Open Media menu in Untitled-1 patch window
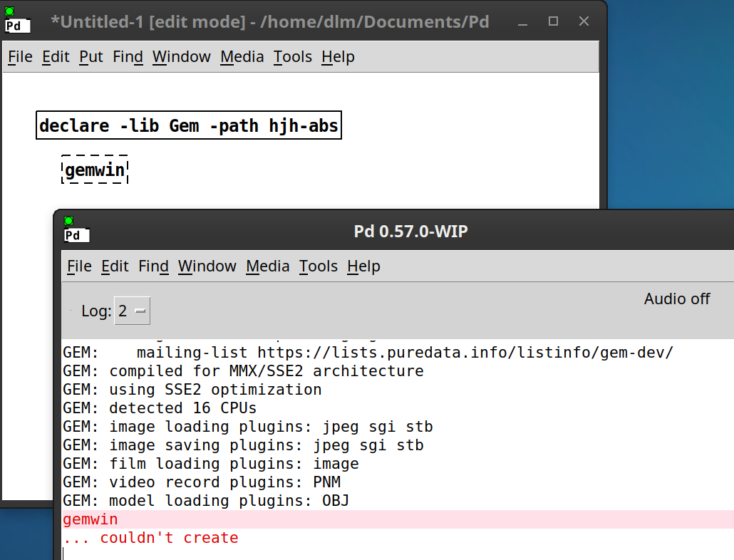The height and width of the screenshot is (560, 734). coord(242,56)
